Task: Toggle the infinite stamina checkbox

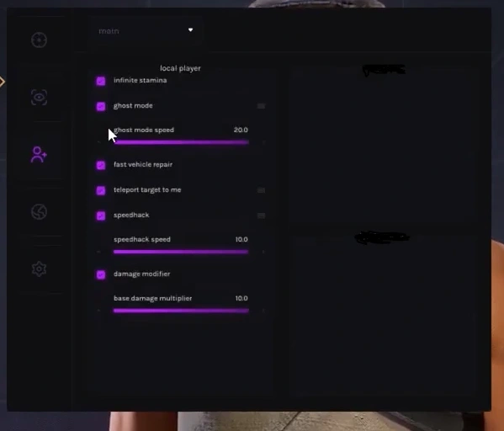Action: click(101, 81)
